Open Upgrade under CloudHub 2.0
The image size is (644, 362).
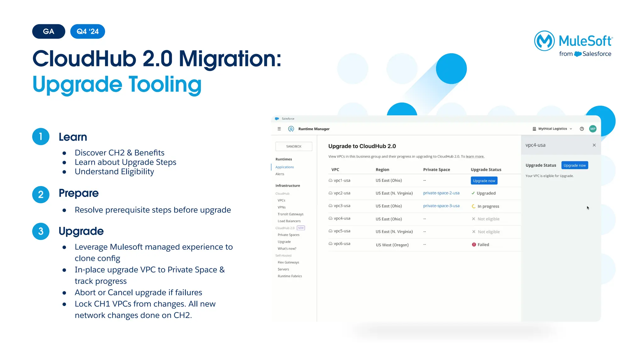pos(284,242)
